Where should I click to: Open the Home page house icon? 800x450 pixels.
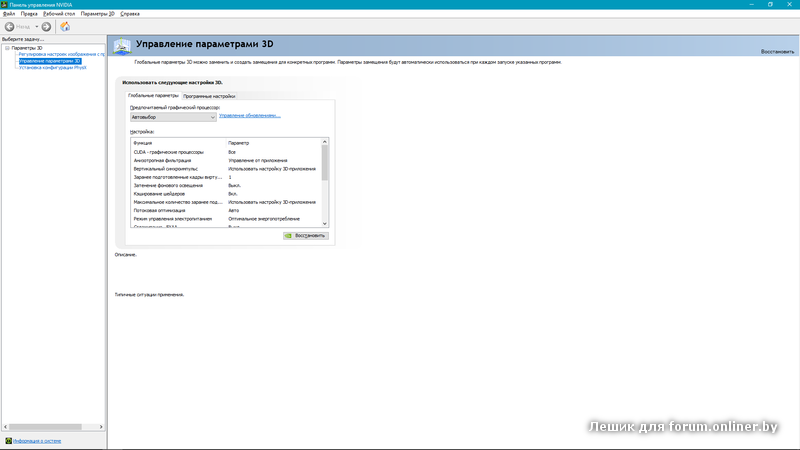point(65,27)
